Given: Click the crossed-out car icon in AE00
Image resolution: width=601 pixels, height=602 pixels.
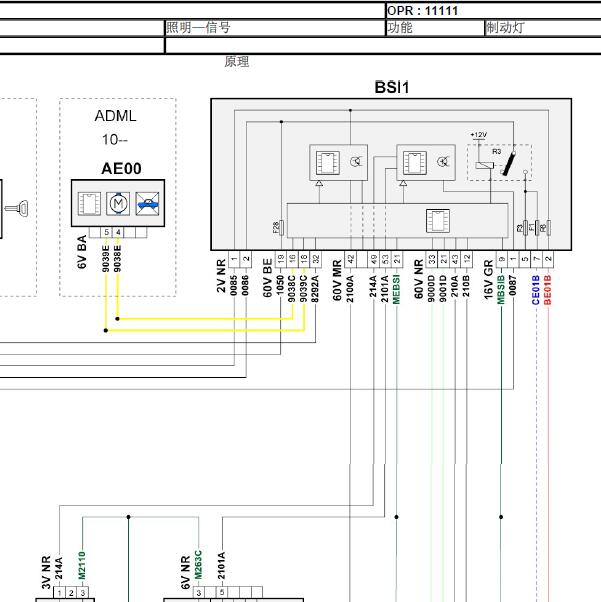Looking at the screenshot, I should click(x=147, y=203).
